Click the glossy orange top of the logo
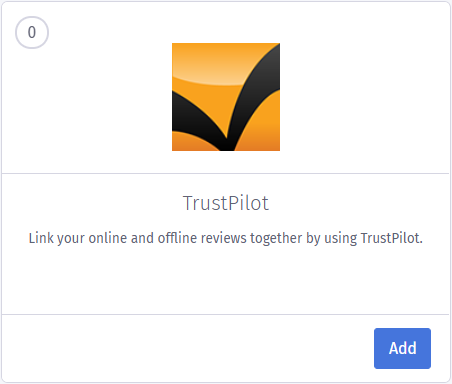This screenshot has width=452, height=384. tap(207, 62)
